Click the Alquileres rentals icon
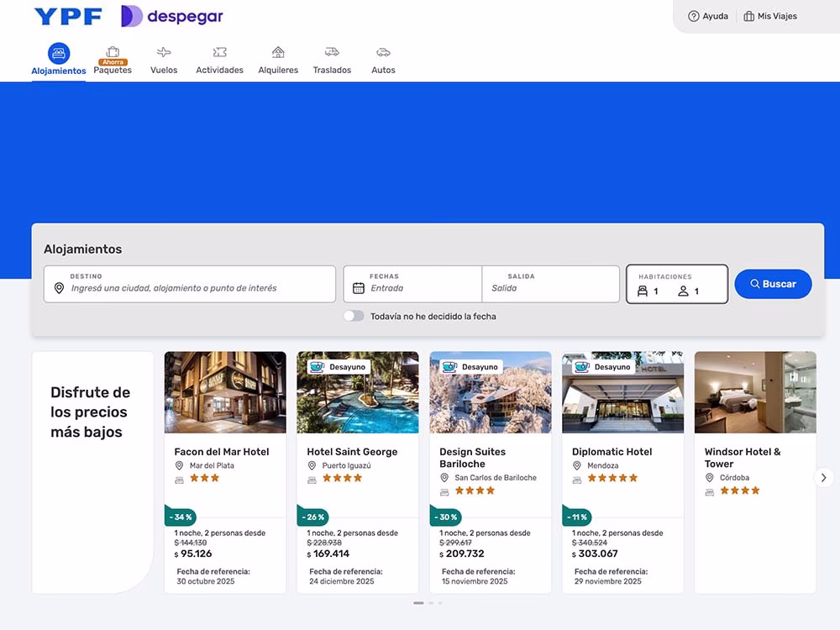Image resolution: width=840 pixels, height=630 pixels. 277,52
